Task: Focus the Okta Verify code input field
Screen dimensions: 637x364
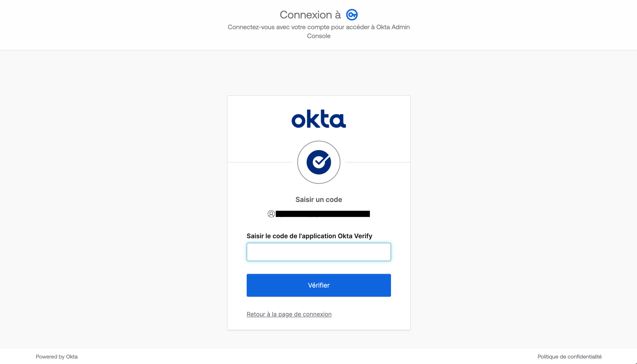Action: [319, 252]
